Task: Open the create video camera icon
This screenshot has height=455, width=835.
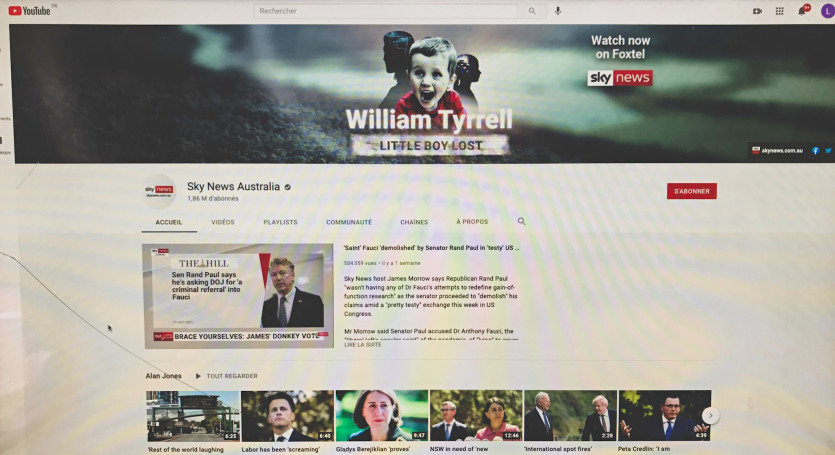Action: [757, 11]
